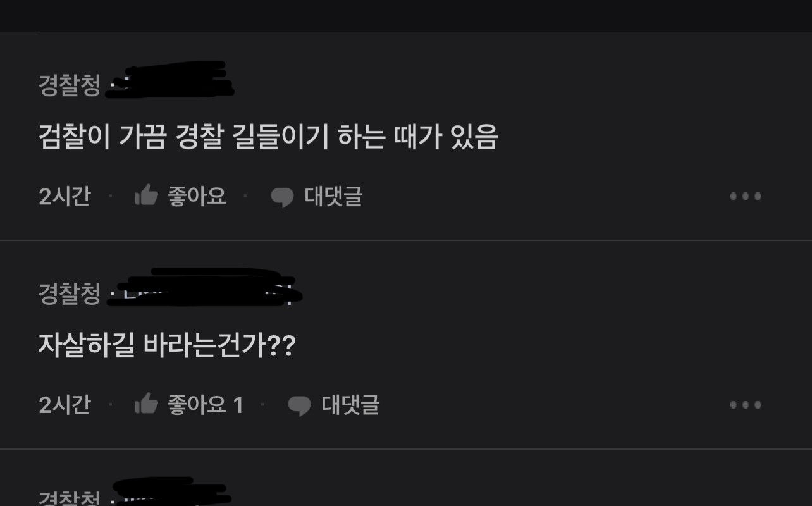Click the 좋아요 1 label on the second comment
The image size is (812, 506).
coord(206,405)
